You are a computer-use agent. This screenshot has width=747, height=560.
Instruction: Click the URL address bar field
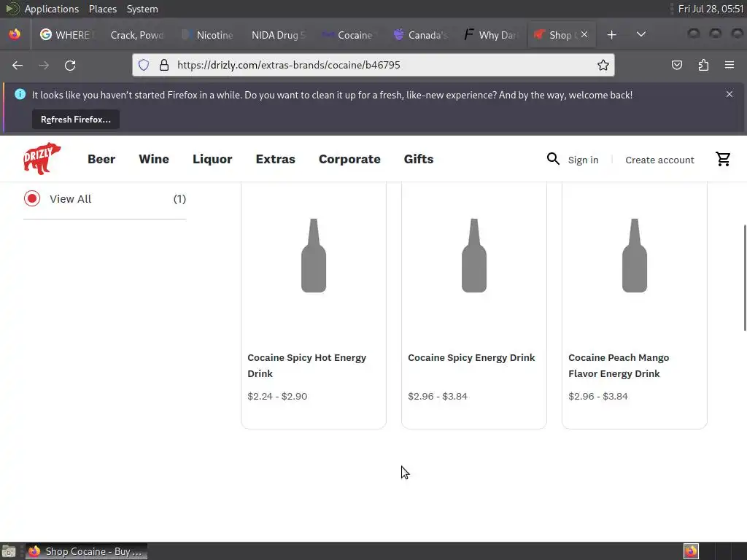373,65
